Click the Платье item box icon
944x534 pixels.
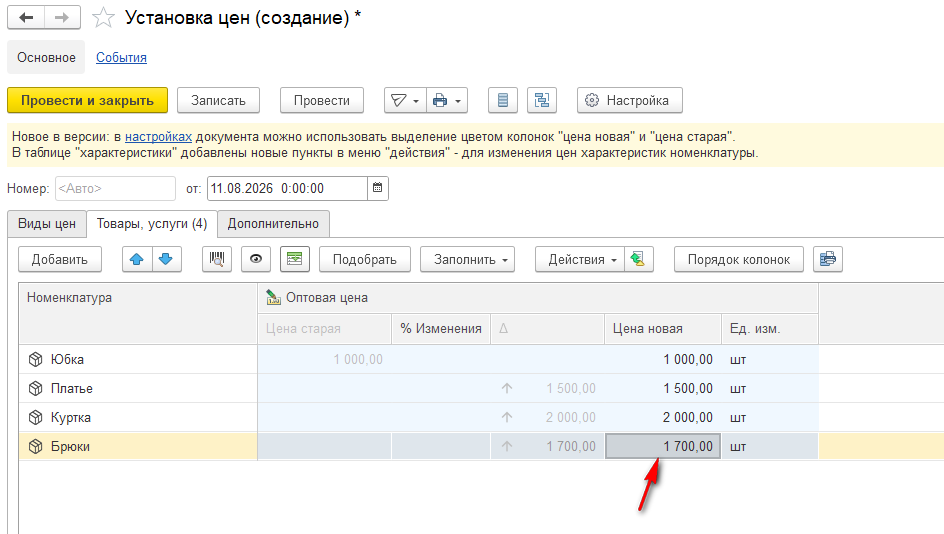click(36, 388)
